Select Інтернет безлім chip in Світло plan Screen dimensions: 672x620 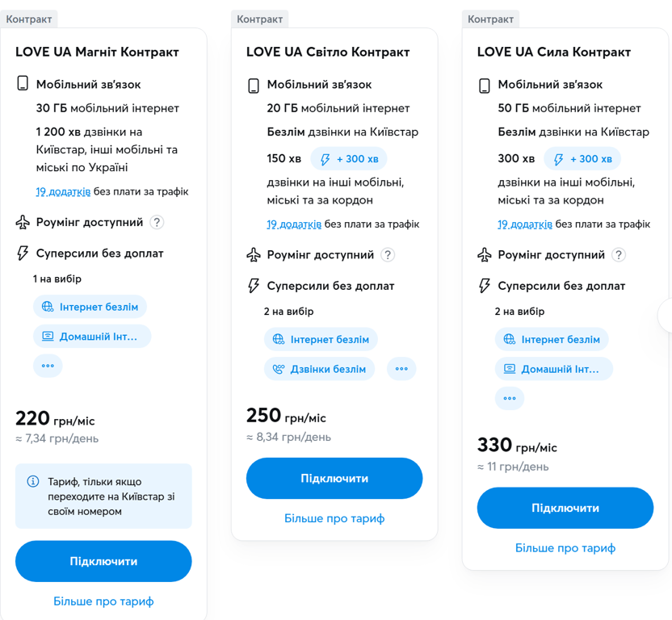coord(321,339)
